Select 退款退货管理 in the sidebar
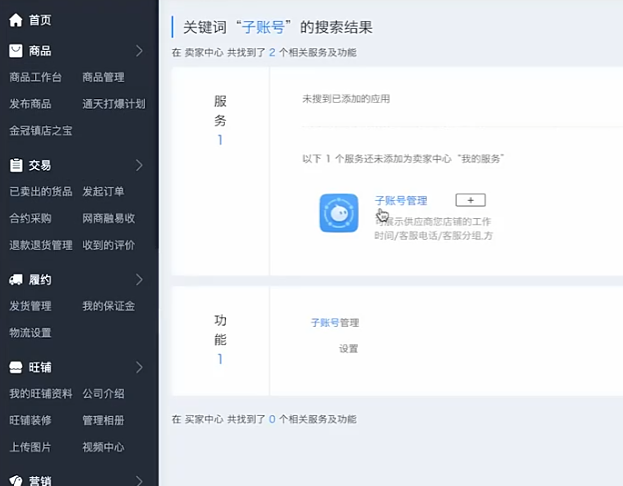This screenshot has width=623, height=486. (x=41, y=245)
